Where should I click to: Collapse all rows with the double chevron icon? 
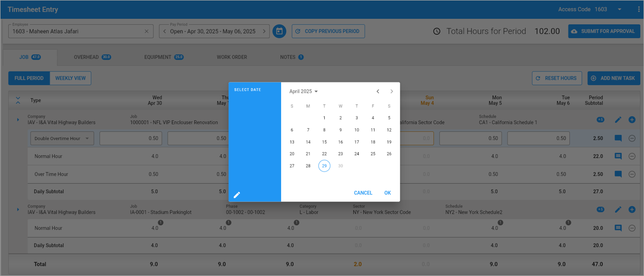(18, 100)
